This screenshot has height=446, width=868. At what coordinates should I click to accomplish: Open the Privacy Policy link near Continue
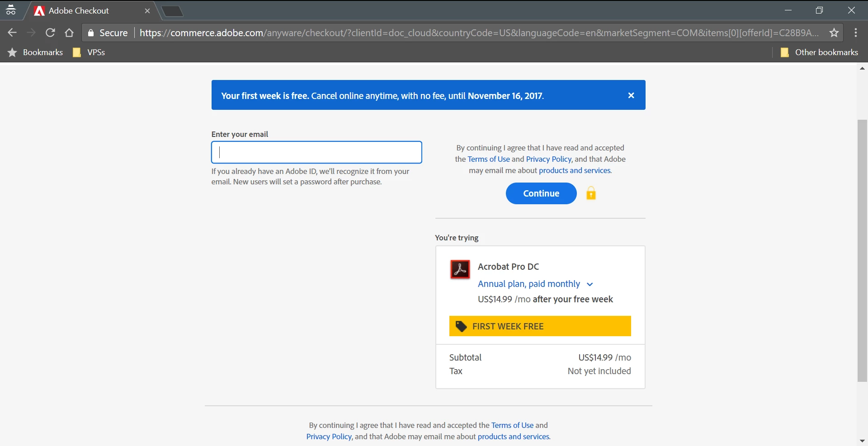(549, 159)
